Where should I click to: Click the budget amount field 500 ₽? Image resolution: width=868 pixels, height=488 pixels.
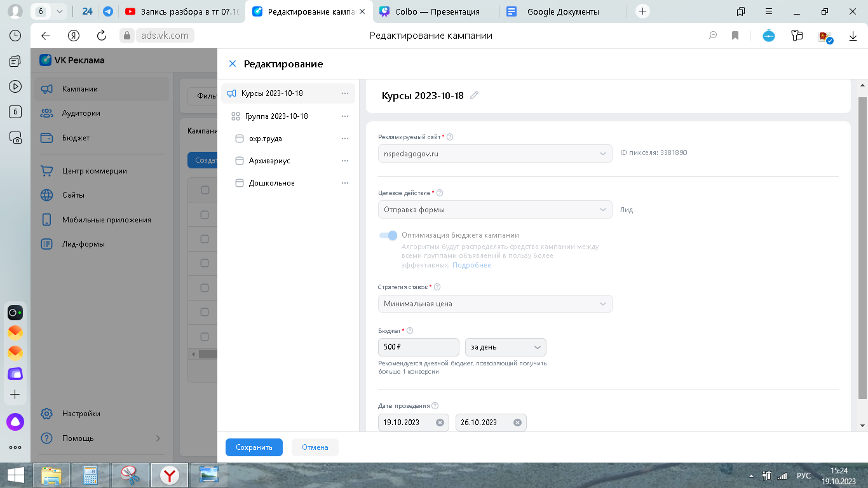pyautogui.click(x=418, y=347)
